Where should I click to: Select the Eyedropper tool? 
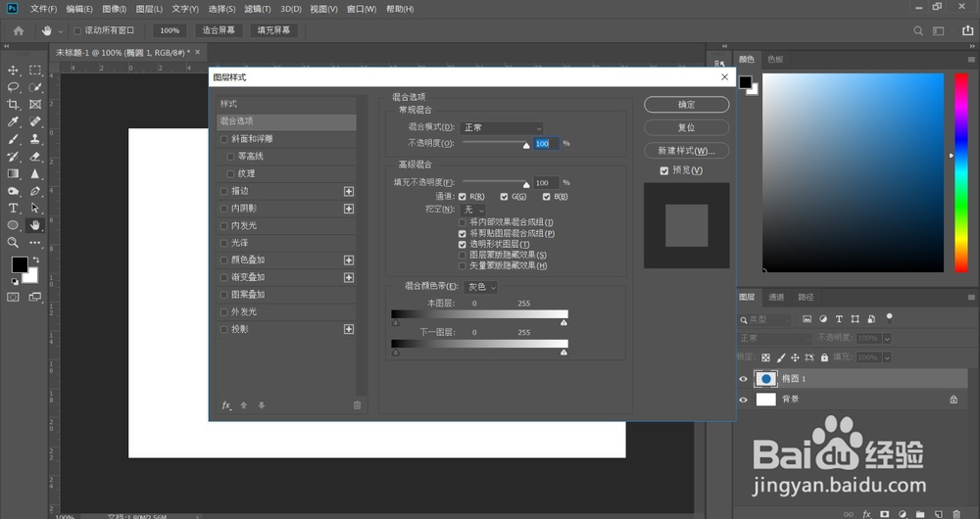13,121
